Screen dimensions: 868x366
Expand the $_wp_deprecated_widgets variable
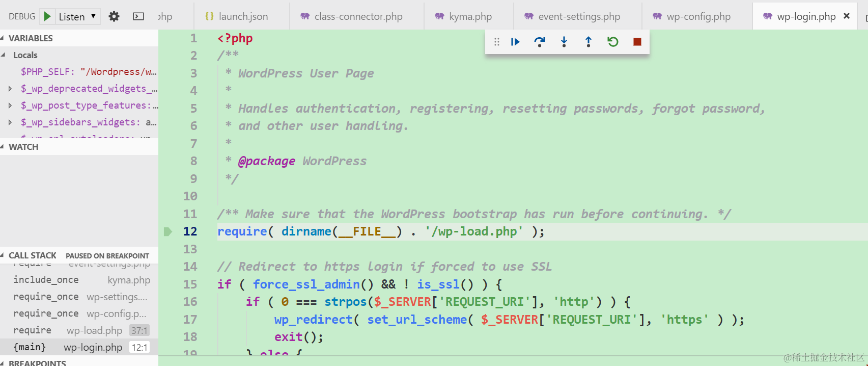click(10, 89)
